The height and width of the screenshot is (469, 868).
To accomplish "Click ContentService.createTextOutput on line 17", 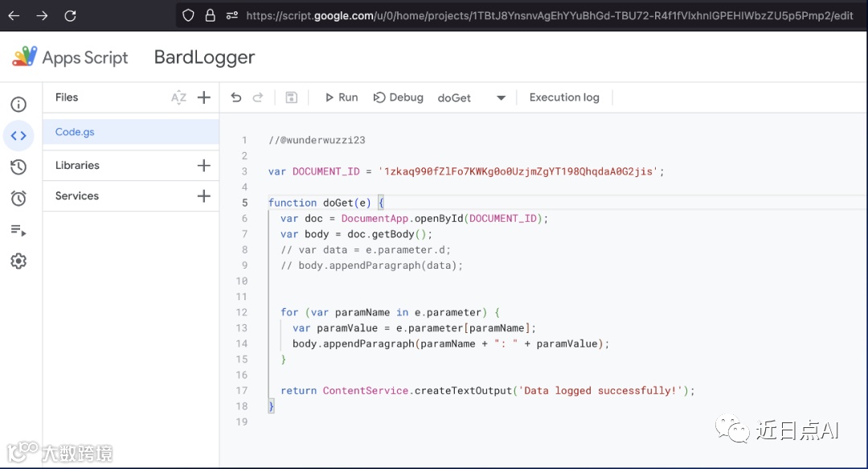I will click(417, 391).
